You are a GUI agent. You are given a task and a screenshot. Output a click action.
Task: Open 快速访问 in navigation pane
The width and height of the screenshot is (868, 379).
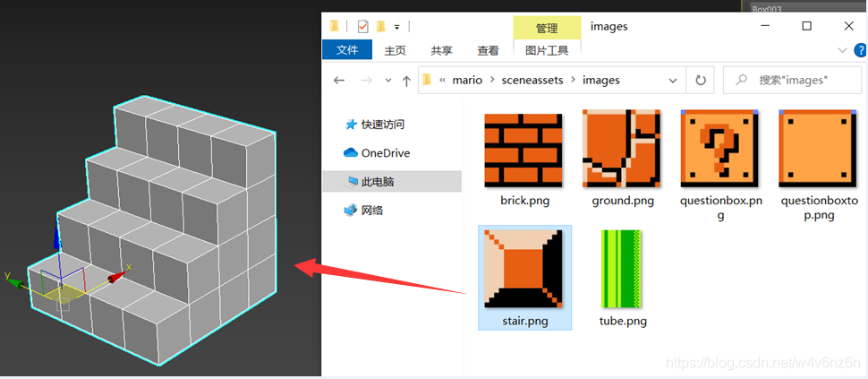(375, 125)
